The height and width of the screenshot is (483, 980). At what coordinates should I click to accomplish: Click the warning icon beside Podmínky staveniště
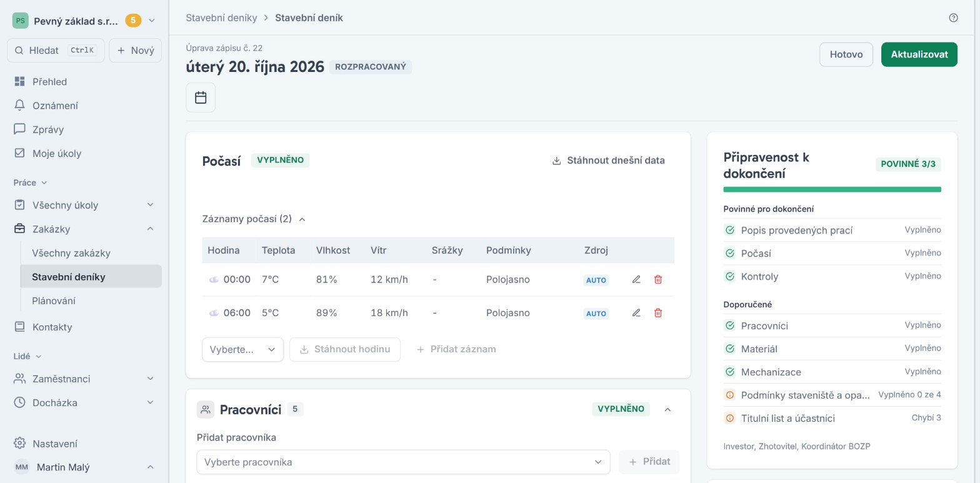(x=729, y=395)
